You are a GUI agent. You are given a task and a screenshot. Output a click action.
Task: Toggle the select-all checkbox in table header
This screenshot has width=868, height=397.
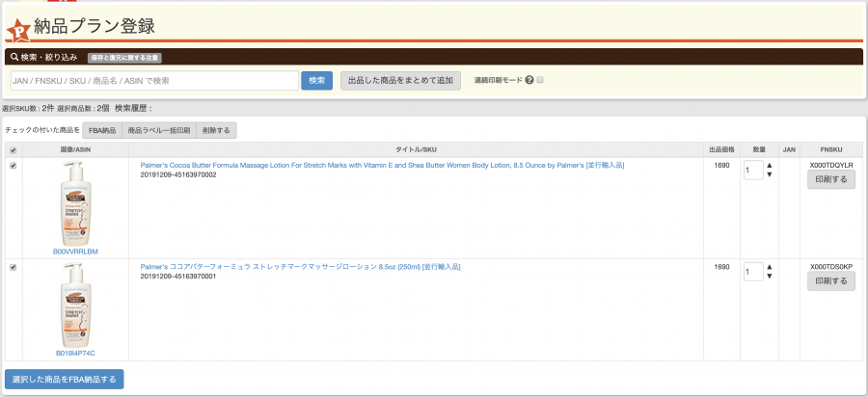pyautogui.click(x=14, y=150)
